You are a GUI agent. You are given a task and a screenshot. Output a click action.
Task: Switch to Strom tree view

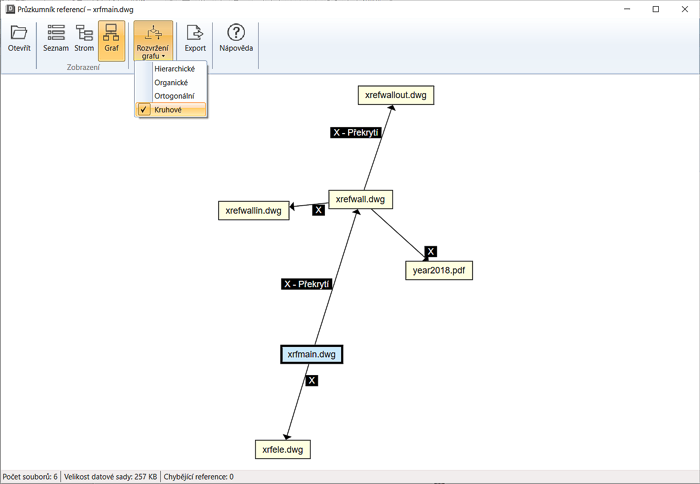(x=84, y=34)
